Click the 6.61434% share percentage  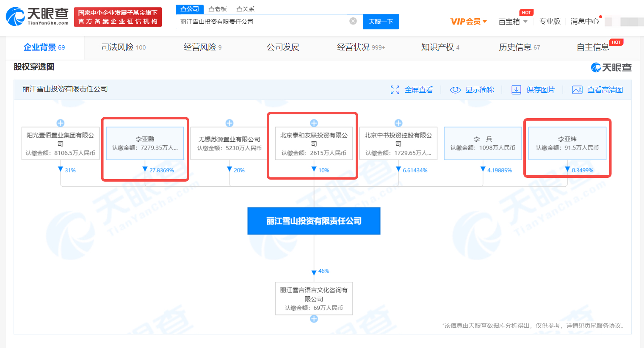click(x=415, y=170)
